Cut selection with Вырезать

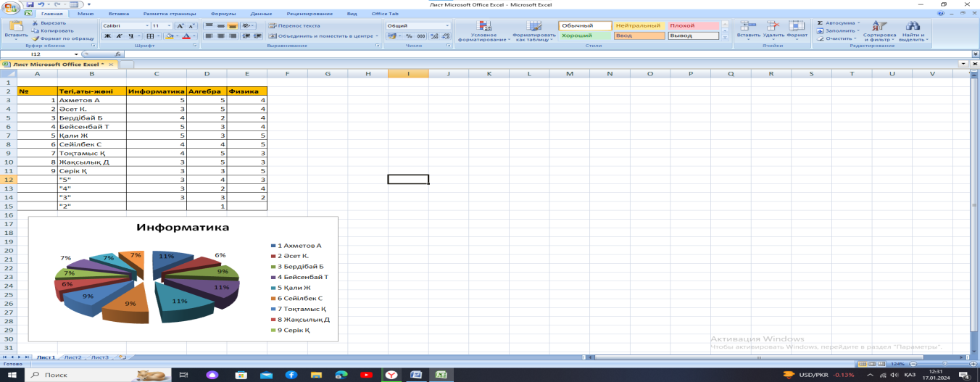pos(53,23)
